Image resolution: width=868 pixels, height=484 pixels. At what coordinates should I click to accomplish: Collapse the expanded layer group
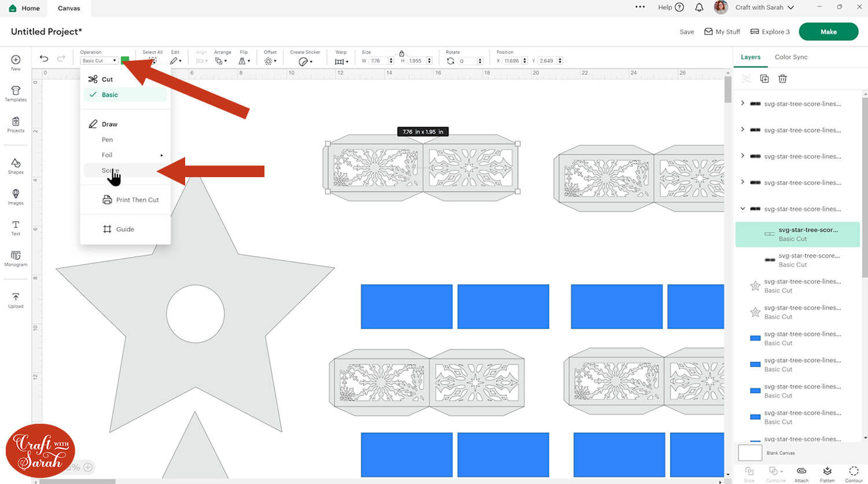[743, 208]
